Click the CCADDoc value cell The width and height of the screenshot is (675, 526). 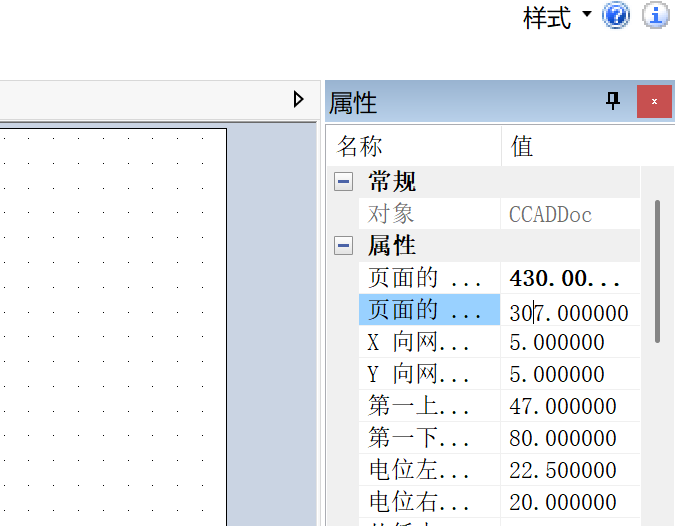click(x=570, y=213)
